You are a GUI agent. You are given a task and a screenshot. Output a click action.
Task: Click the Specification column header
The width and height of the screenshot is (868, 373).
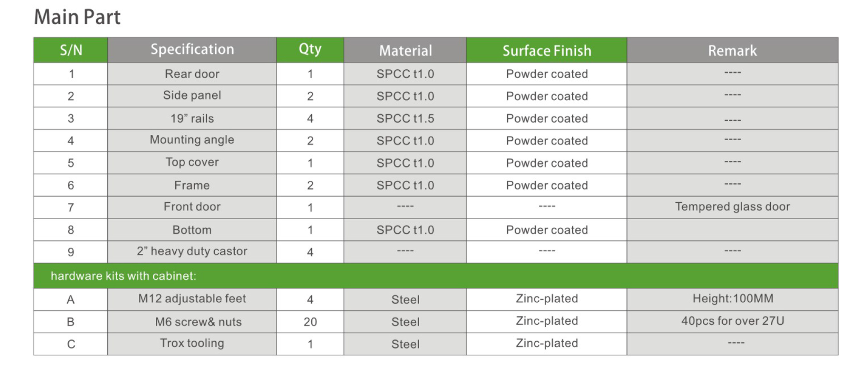(192, 50)
